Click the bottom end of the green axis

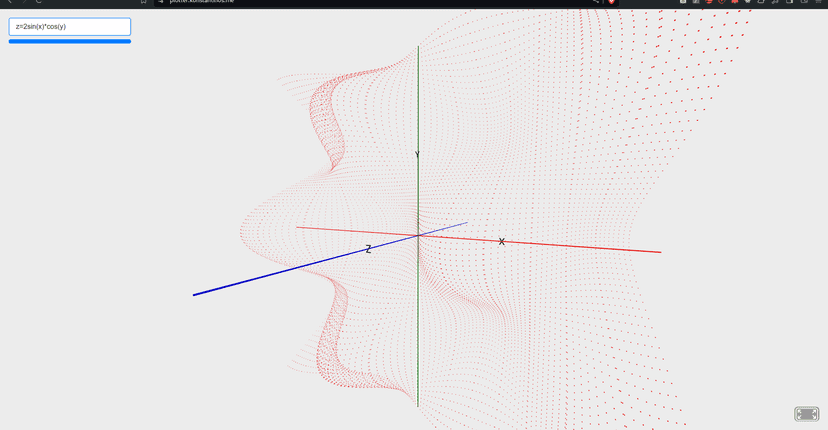[418, 402]
